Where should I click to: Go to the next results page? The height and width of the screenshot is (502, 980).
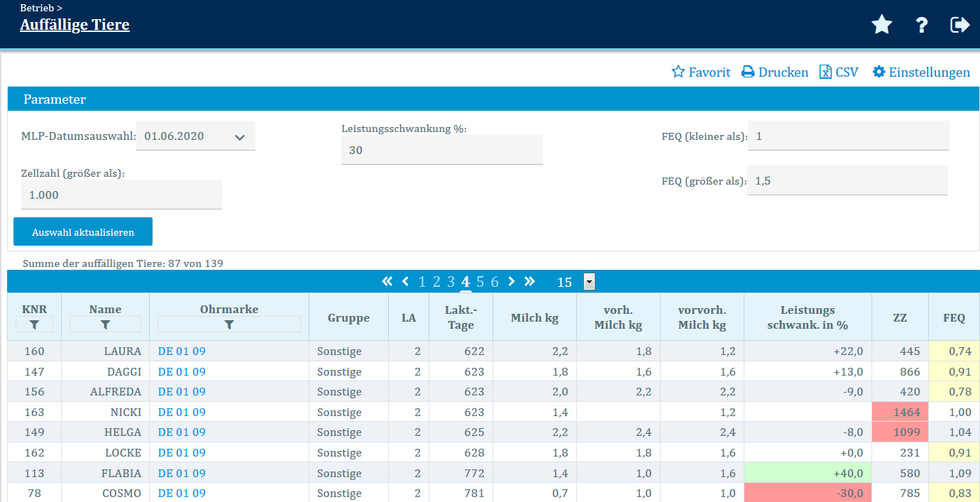pos(511,282)
